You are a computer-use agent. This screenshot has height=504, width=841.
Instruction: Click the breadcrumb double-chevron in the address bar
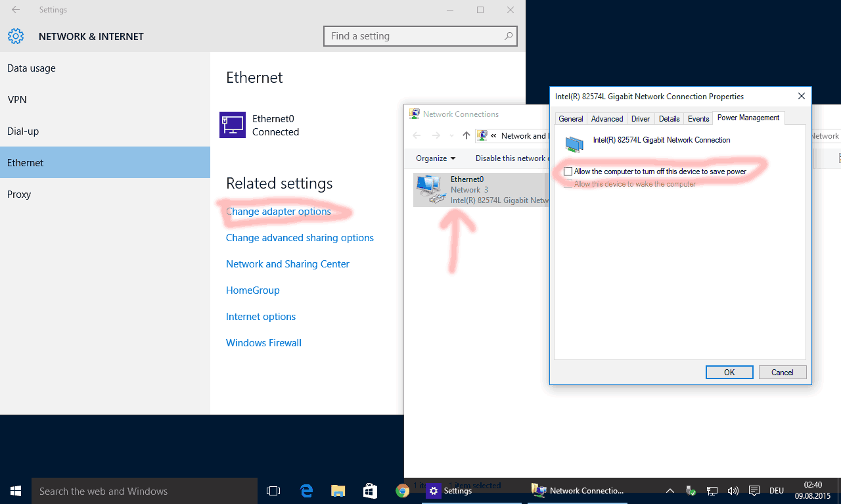493,135
